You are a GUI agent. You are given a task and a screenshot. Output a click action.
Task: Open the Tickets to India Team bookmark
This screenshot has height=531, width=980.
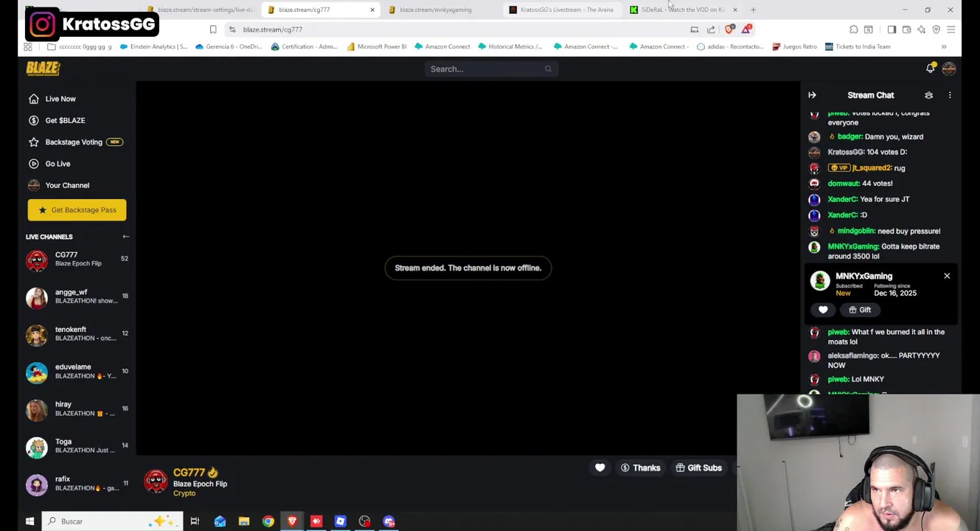[858, 46]
